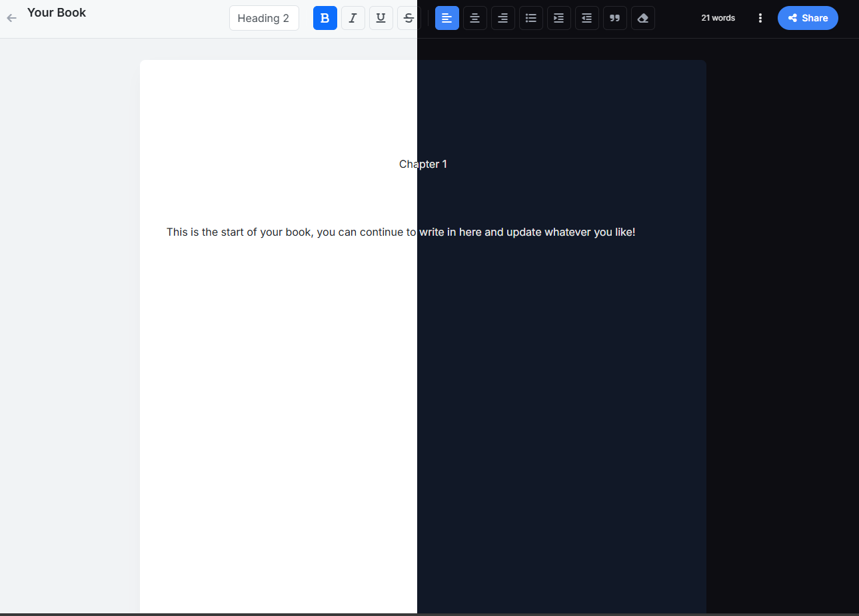
Task: Toggle strikethrough formatting
Action: tap(409, 18)
